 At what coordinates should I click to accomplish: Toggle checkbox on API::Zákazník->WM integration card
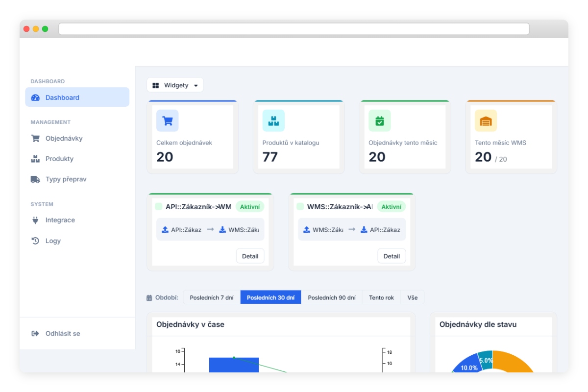pos(159,207)
